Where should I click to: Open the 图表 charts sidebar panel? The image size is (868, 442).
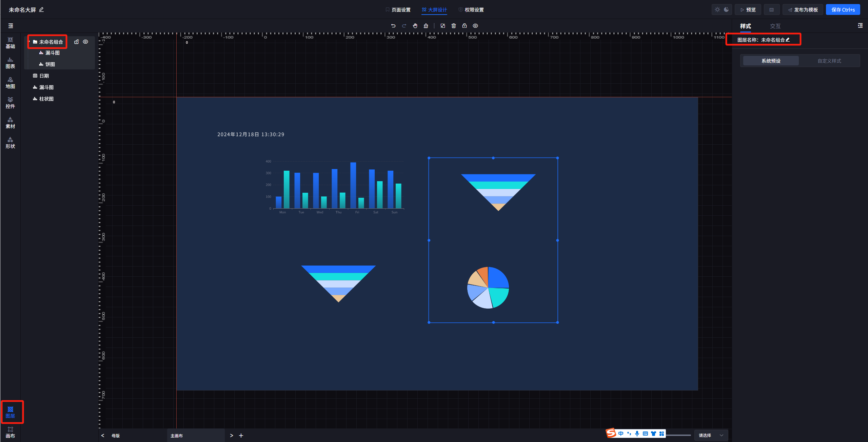(10, 63)
